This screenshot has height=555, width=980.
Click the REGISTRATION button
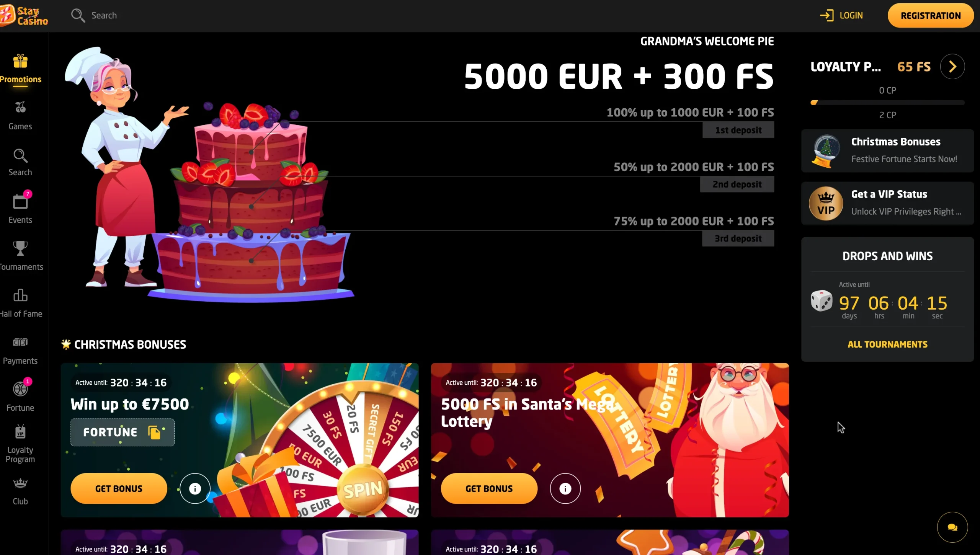(x=931, y=16)
